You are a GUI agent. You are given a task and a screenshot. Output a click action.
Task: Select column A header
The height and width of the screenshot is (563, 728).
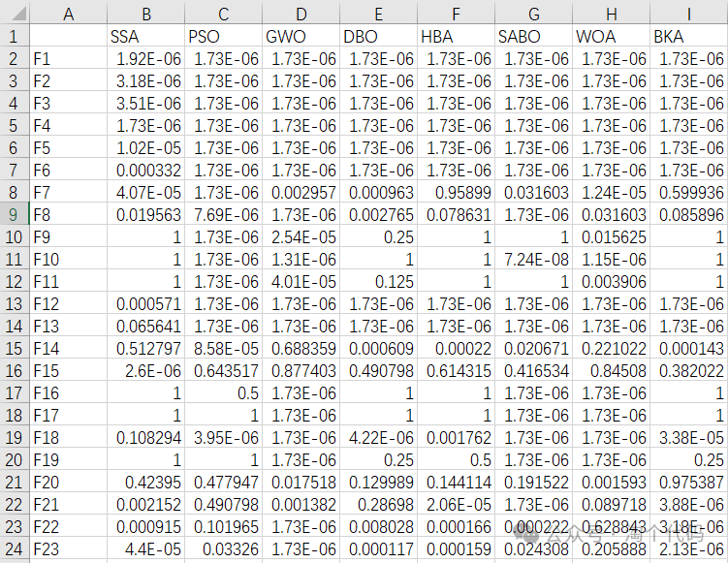[x=69, y=13]
